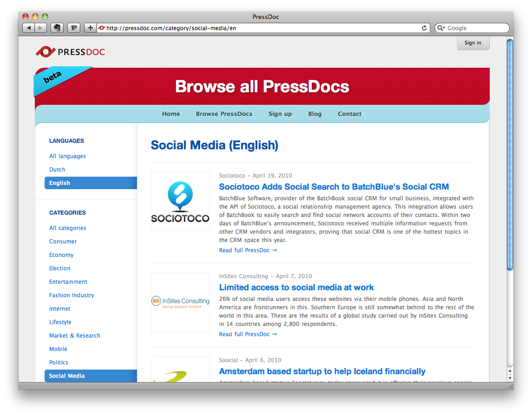Viewport: 532px width, 415px height.
Task: Click Read full PressDoc under Sociotoco article
Action: (248, 250)
